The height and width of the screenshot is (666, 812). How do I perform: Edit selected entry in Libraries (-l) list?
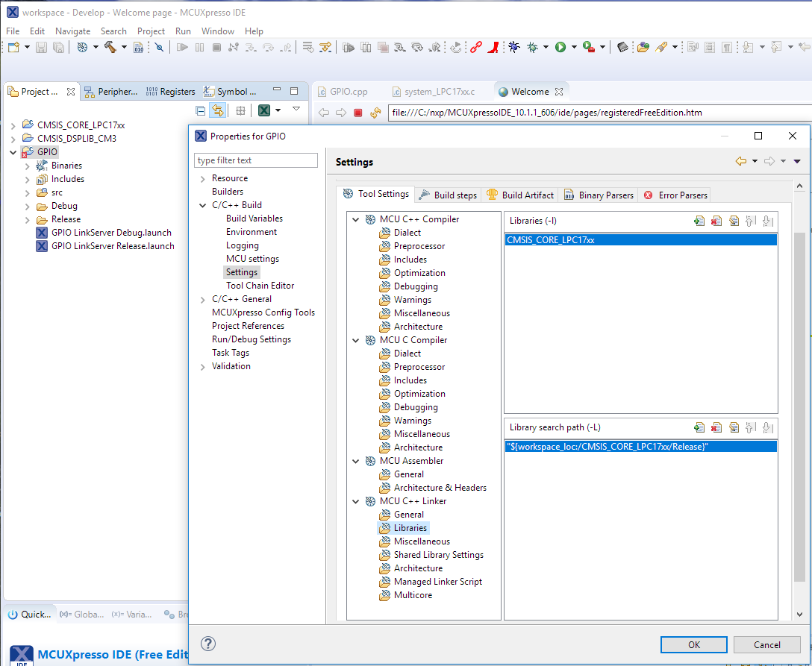click(734, 221)
